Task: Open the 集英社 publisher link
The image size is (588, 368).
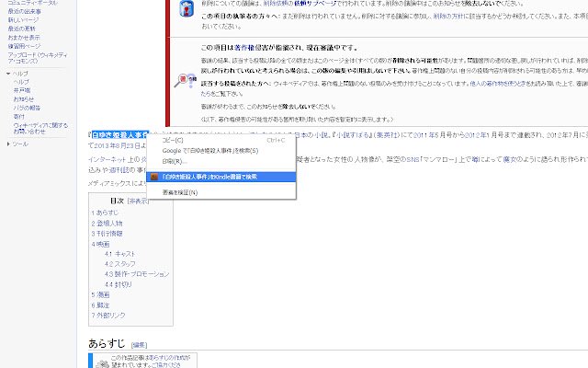Action: 387,135
